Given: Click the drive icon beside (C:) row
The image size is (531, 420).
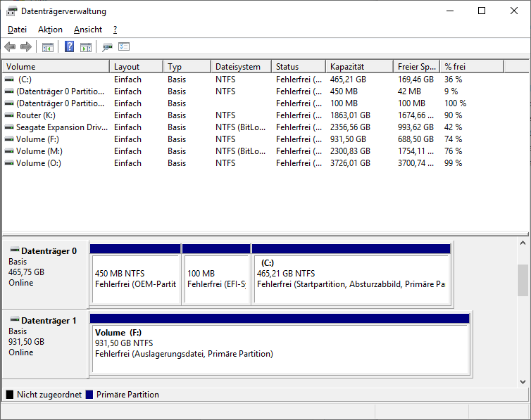Looking at the screenshot, I should point(9,79).
